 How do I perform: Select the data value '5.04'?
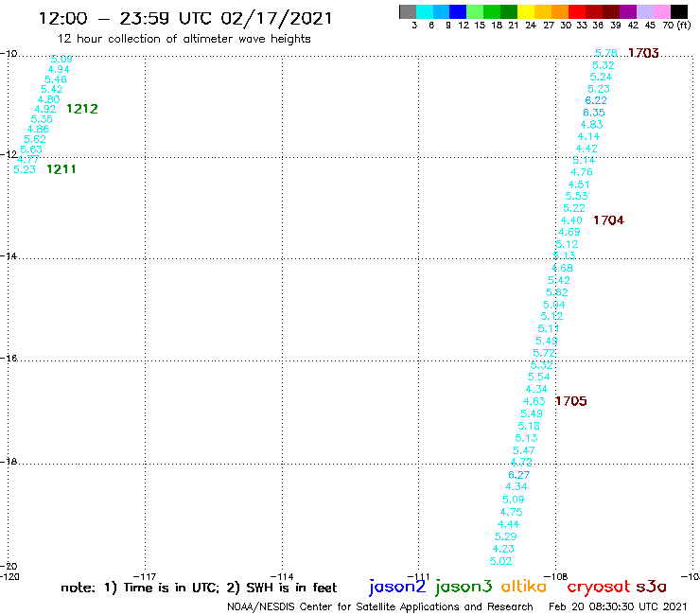(554, 305)
